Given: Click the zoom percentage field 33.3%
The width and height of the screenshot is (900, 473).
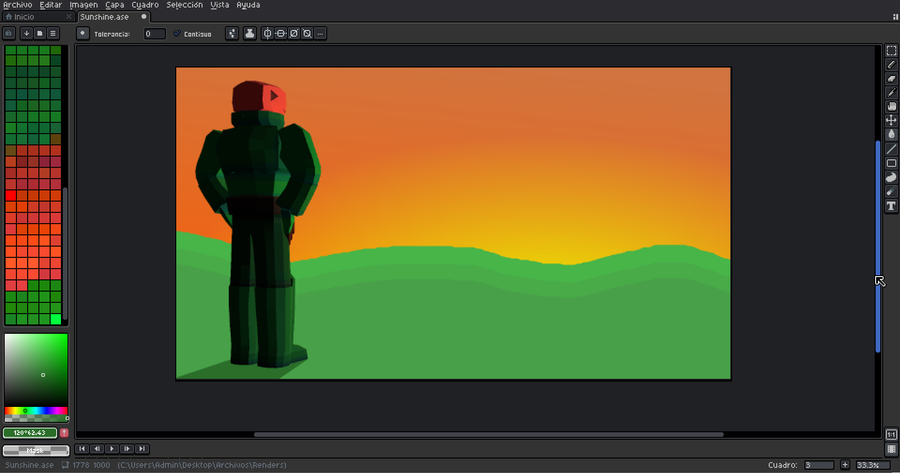Looking at the screenshot, I should pyautogui.click(x=872, y=465).
